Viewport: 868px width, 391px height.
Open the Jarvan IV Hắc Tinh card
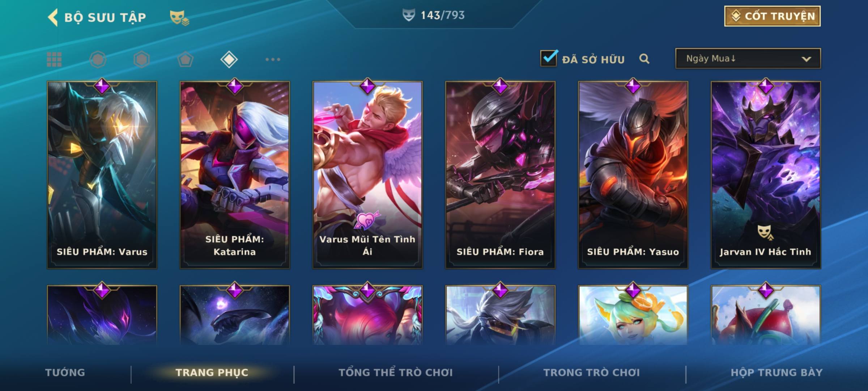(x=766, y=175)
